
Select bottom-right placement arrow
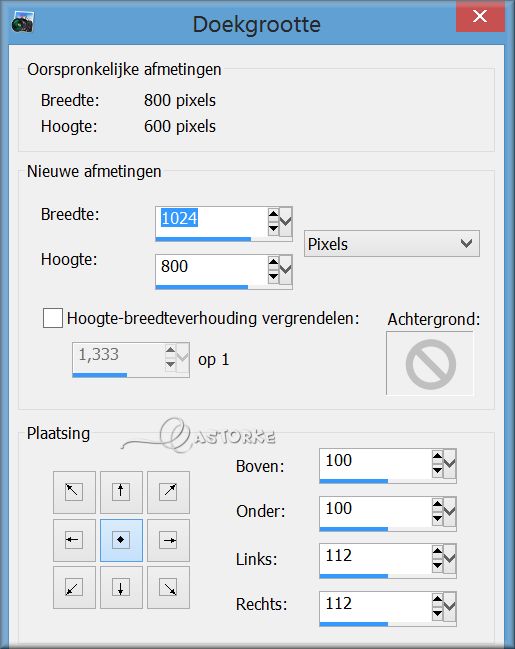tap(168, 587)
